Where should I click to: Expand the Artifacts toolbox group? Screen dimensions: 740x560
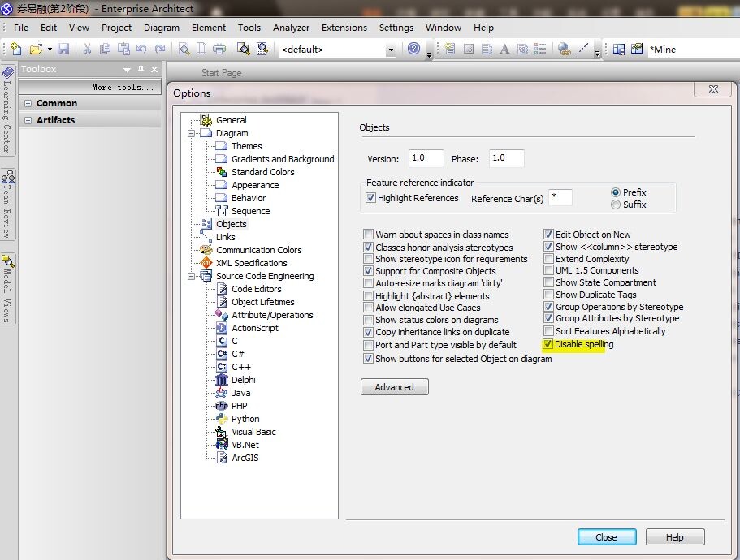click(28, 120)
